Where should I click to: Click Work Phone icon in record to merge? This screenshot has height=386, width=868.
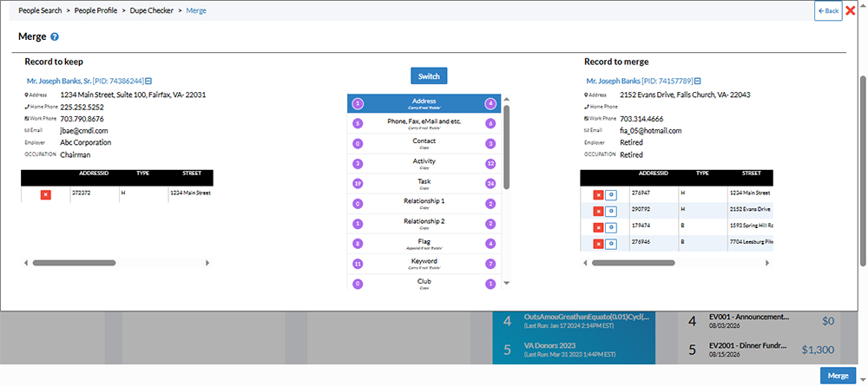point(586,119)
